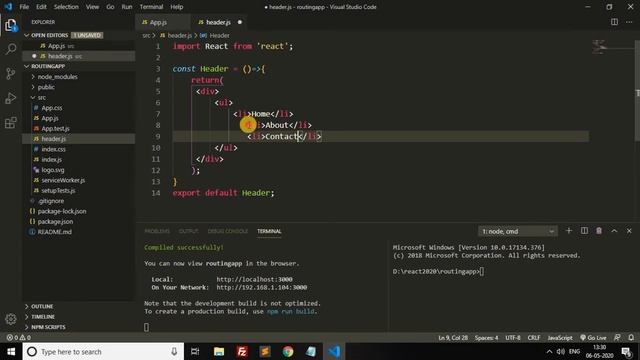The width and height of the screenshot is (640, 360).
Task: Open the Edit menu
Action: 41,7
